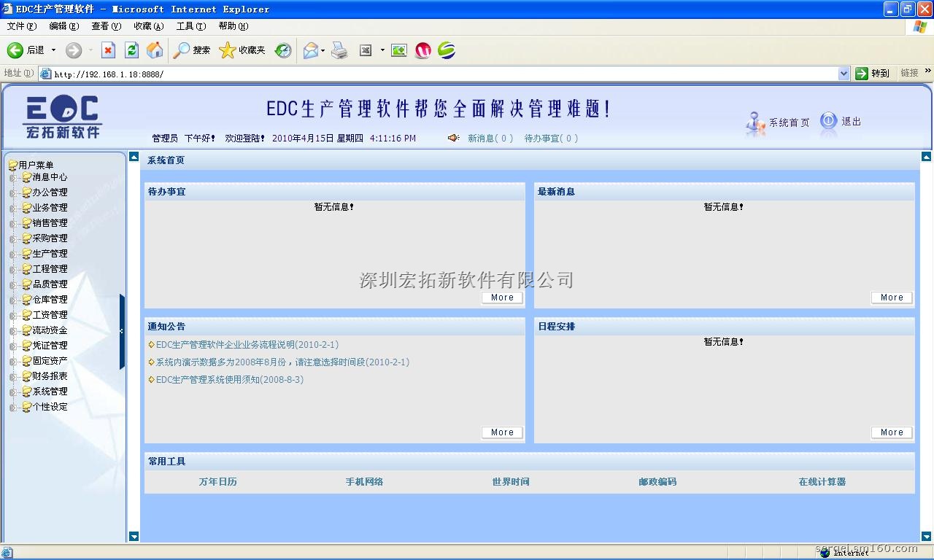The width and height of the screenshot is (934, 560).
Task: Click the Stop loading icon
Action: (108, 50)
